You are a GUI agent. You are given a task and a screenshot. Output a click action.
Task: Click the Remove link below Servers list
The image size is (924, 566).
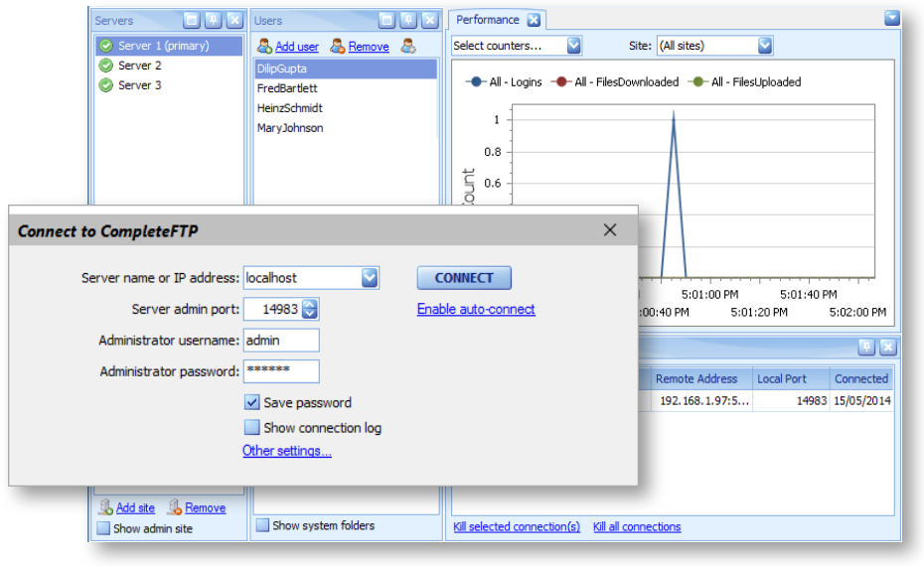[x=205, y=507]
